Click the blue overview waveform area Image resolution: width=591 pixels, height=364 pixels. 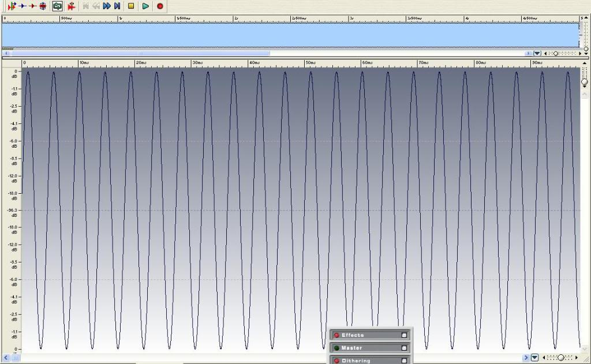pyautogui.click(x=290, y=35)
